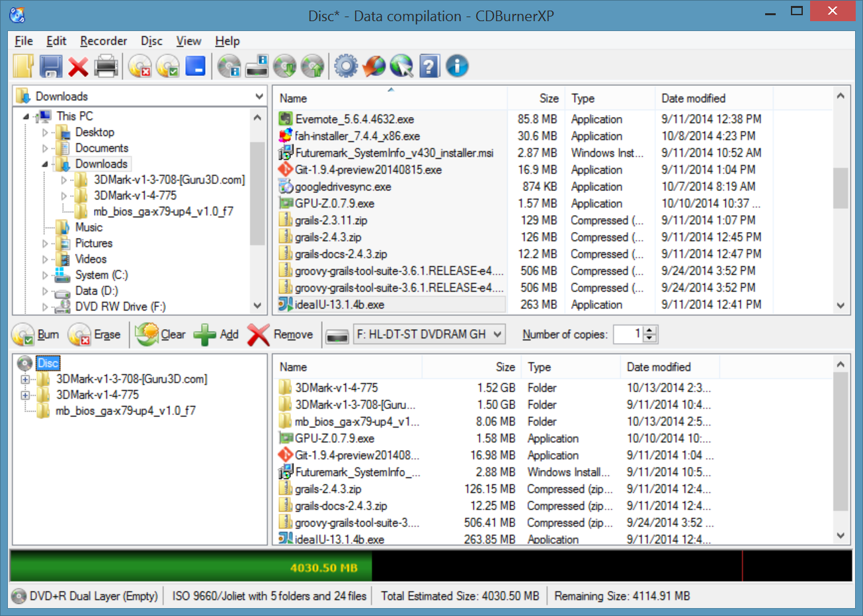Screen dimensions: 863x616
Task: Open settings with the gear icon
Action: click(x=346, y=66)
